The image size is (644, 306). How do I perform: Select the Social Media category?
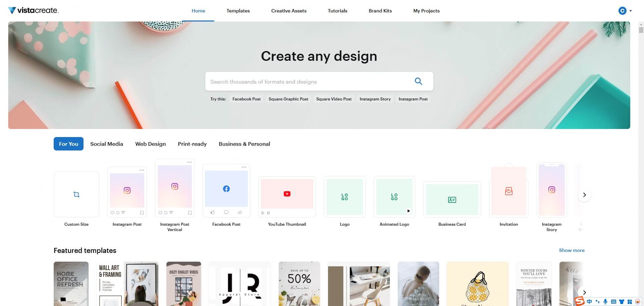click(x=107, y=144)
